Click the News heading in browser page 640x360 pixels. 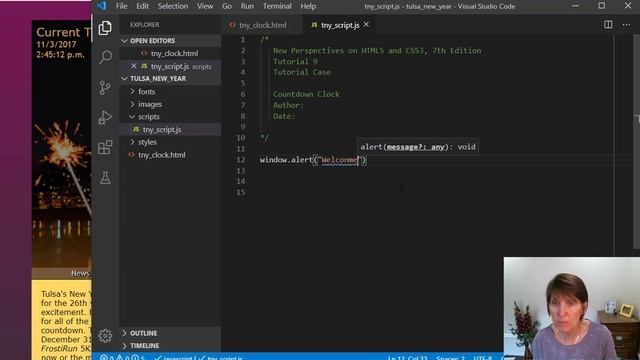coord(80,273)
